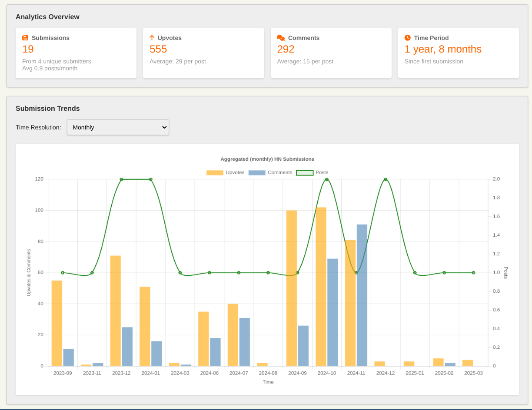Click the comments total 292
Screen dimensions: 532x410
coord(286,49)
